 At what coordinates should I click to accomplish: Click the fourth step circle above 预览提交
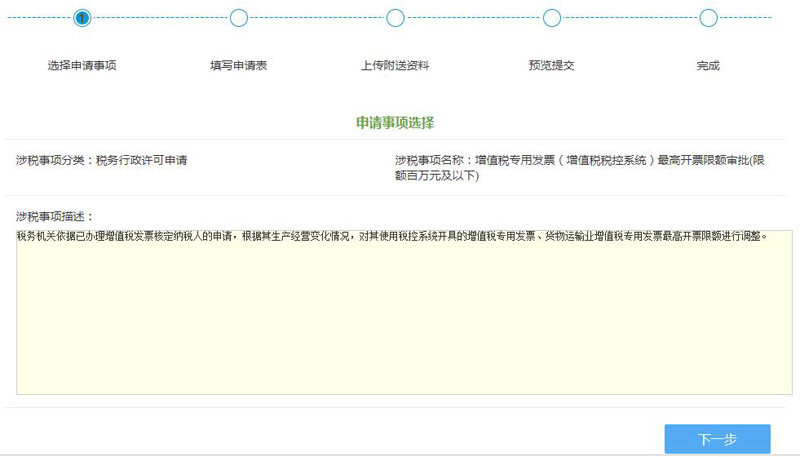[552, 18]
